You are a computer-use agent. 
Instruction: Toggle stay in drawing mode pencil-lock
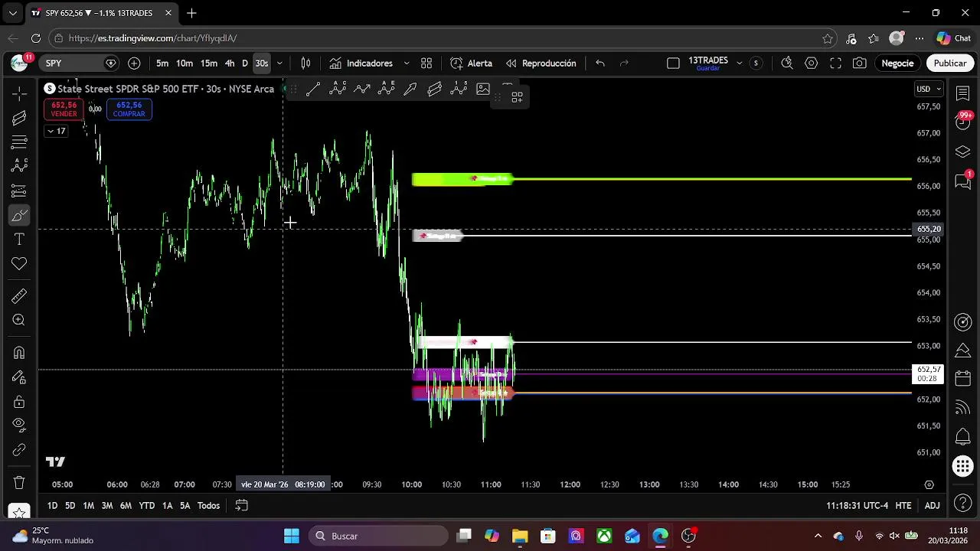pos(19,377)
